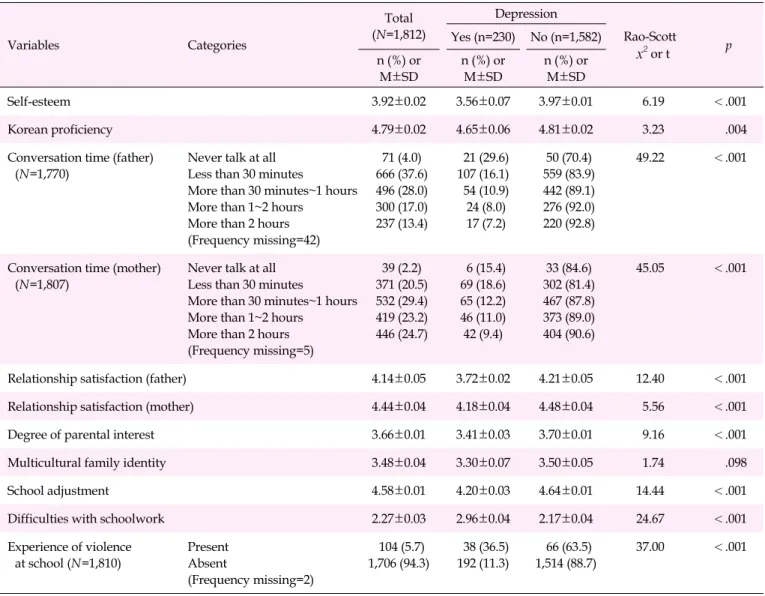Image resolution: width=765 pixels, height=596 pixels.
Task: Click the 'School adjustment' row label
Action: tap(58, 491)
